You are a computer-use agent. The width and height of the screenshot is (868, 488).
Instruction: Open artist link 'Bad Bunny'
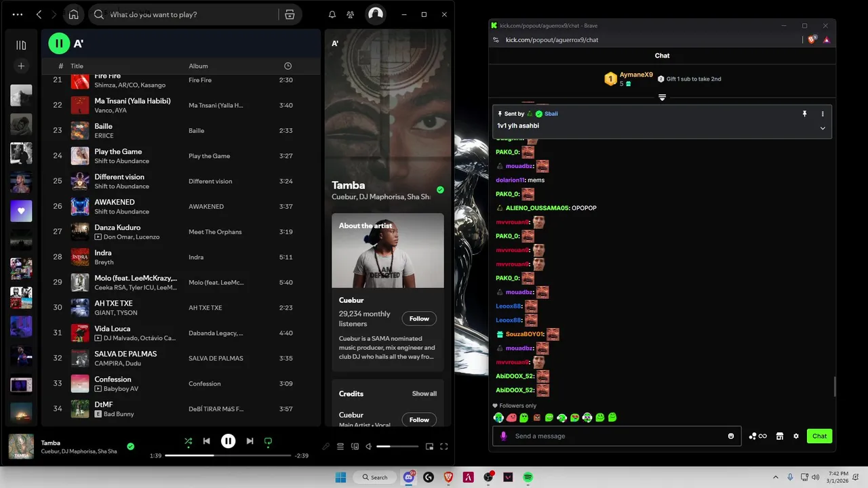(x=119, y=414)
